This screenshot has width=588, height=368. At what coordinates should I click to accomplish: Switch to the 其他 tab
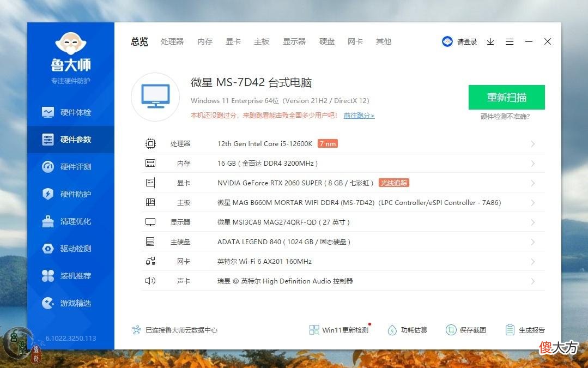[x=383, y=41]
